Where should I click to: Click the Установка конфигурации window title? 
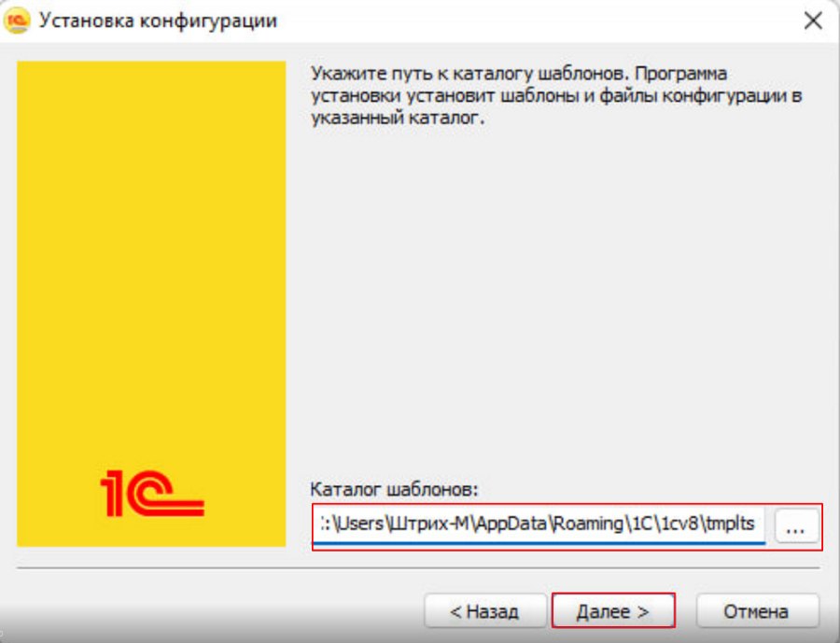tap(158, 21)
